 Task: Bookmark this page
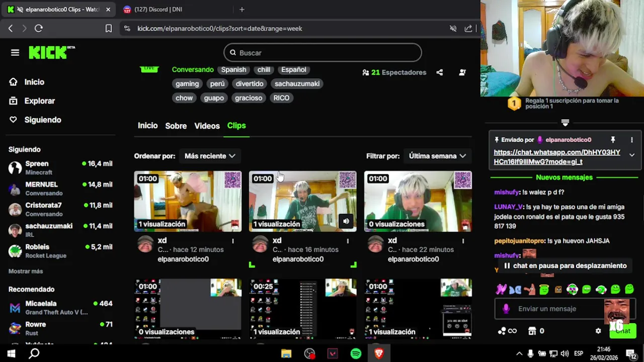click(108, 29)
